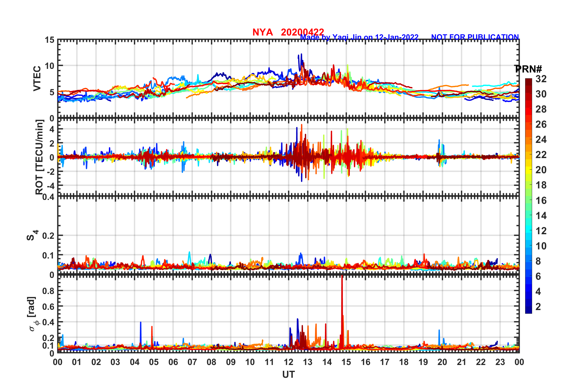Click the ROT axis tick label -2
The image size is (577, 392).
click(x=51, y=171)
